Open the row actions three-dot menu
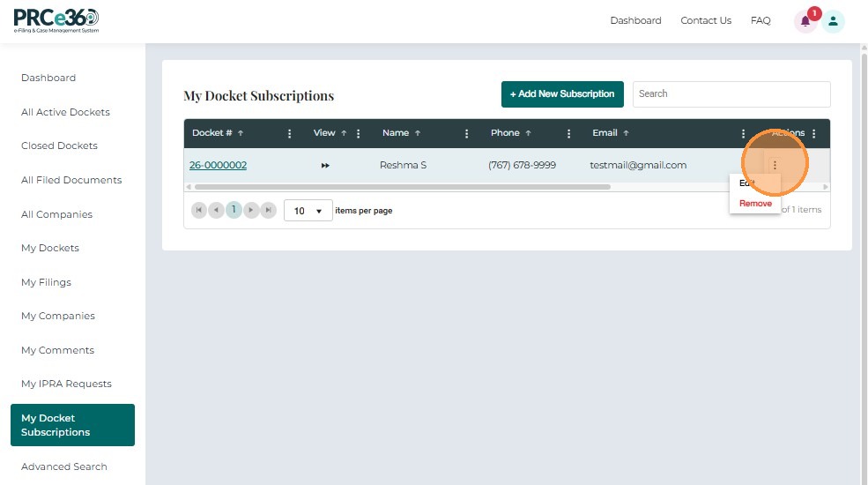The height and width of the screenshot is (485, 868). point(775,165)
